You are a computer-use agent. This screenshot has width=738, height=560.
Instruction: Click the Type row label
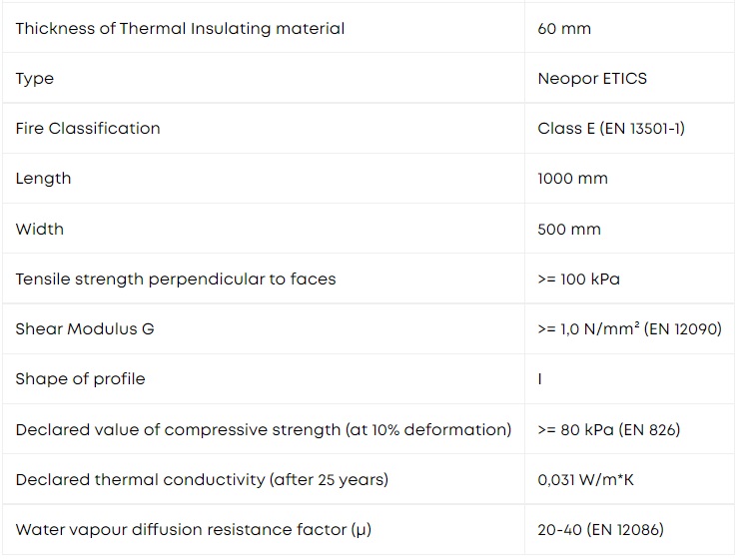point(34,79)
